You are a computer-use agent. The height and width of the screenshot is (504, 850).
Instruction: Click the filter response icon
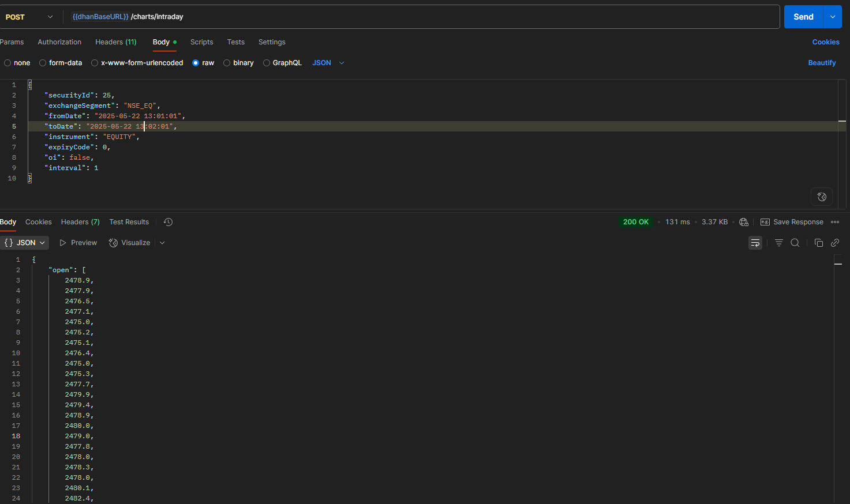coord(779,243)
